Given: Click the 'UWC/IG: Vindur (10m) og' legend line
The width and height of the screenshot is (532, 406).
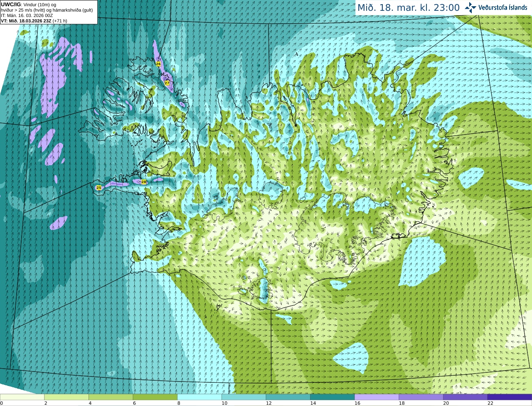Looking at the screenshot, I should click(x=29, y=4).
